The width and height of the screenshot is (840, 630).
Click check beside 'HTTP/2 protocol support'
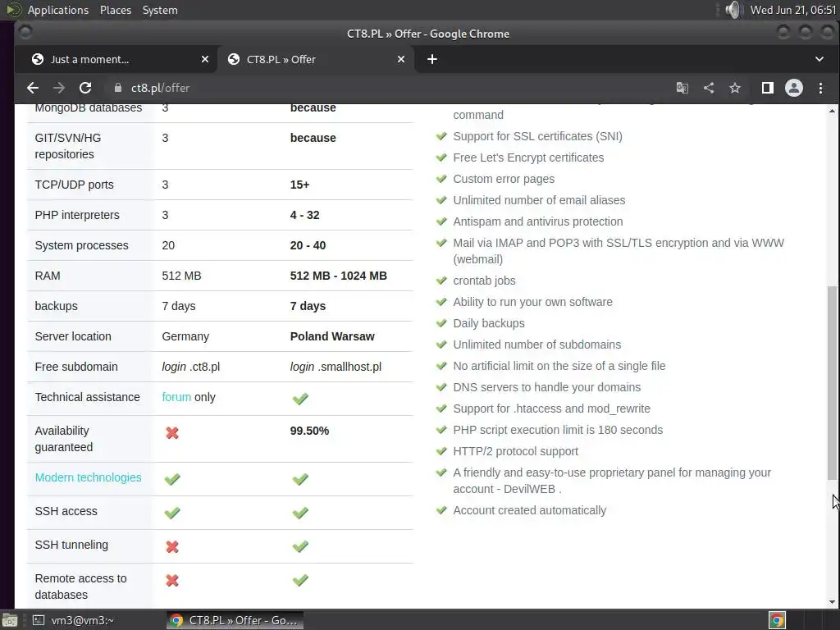point(441,451)
